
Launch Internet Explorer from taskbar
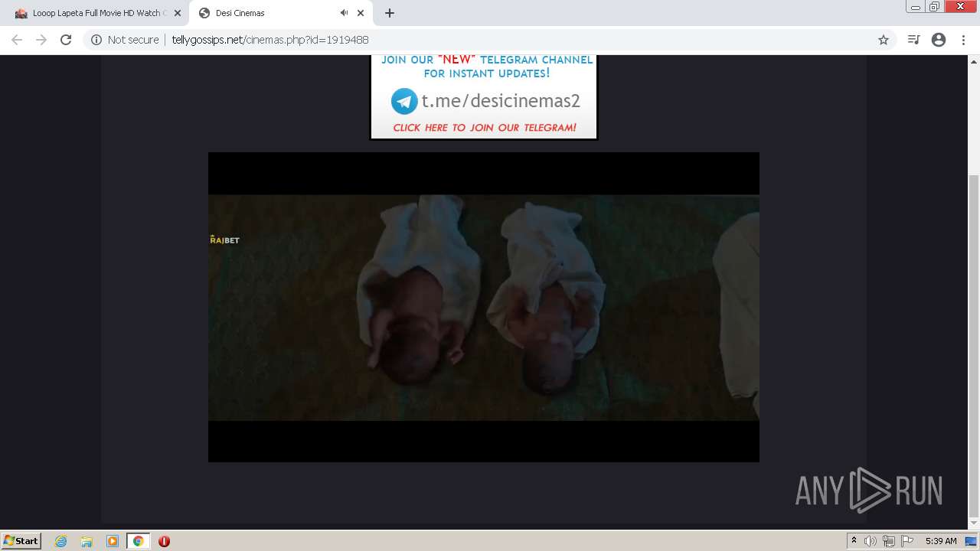click(x=60, y=541)
